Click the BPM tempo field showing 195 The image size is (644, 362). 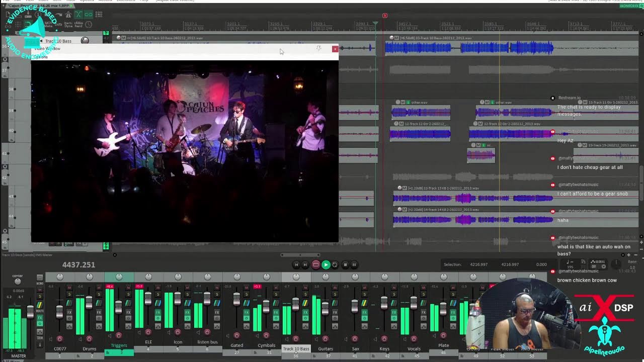tap(570, 267)
